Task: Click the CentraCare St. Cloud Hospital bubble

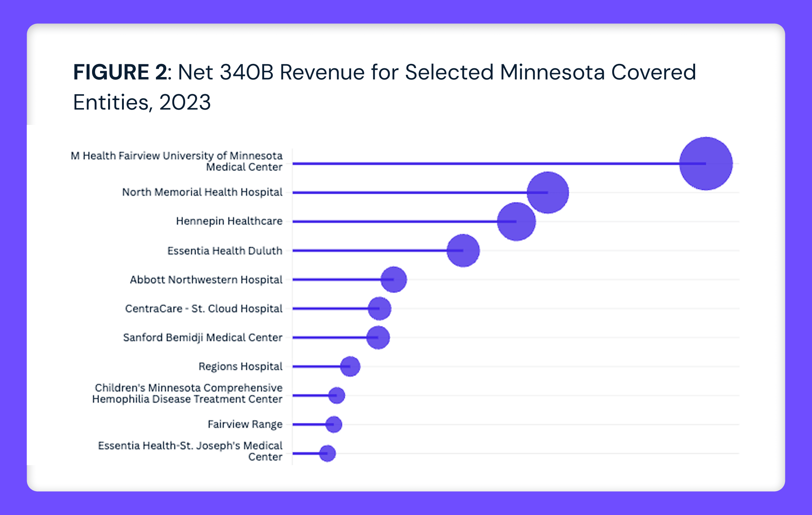Action: [x=380, y=309]
